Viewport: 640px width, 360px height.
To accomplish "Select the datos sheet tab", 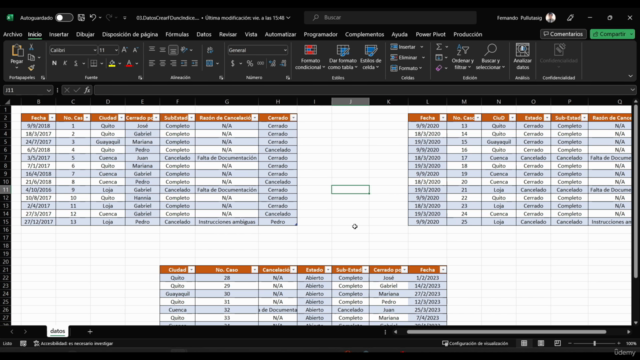I will (x=58, y=331).
